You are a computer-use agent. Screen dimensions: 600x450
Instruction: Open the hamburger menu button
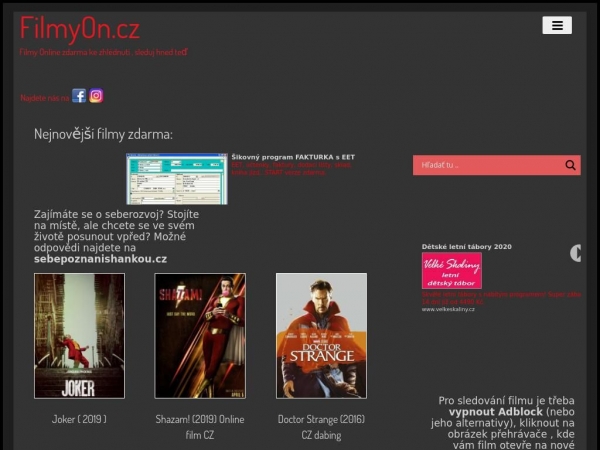pyautogui.click(x=557, y=25)
